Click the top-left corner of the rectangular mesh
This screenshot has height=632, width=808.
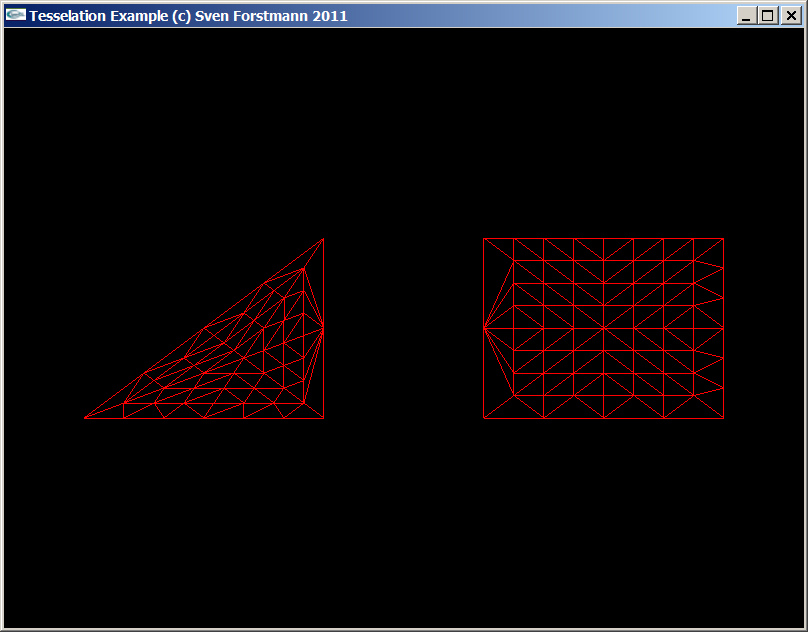pos(484,239)
